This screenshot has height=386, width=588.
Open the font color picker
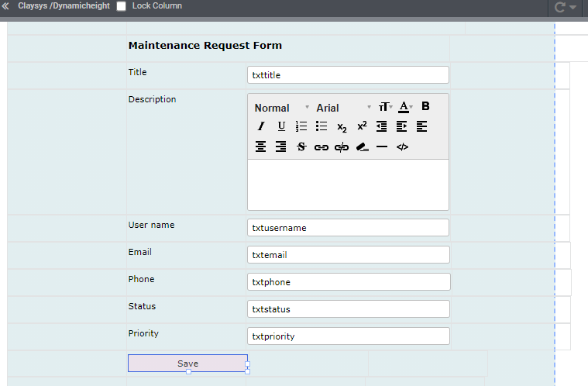pyautogui.click(x=405, y=107)
